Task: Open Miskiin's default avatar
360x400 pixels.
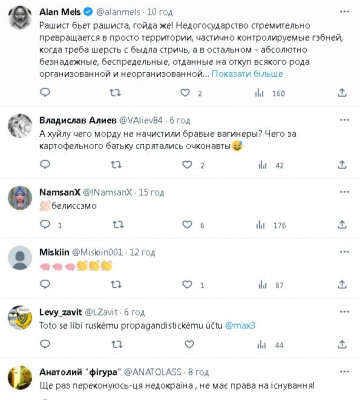Action: (x=20, y=258)
